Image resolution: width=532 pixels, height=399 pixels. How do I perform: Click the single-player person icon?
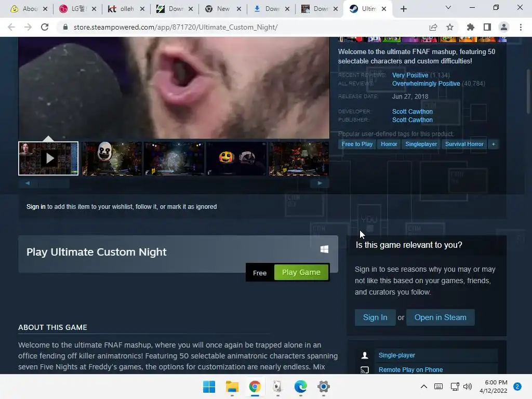[365, 355]
